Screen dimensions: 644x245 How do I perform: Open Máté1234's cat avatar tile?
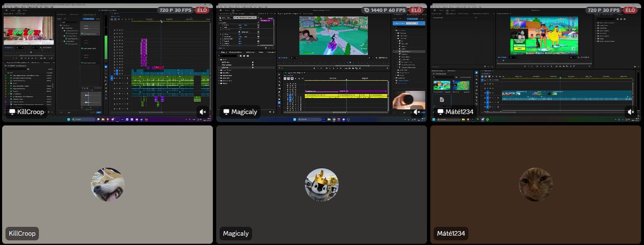click(536, 184)
